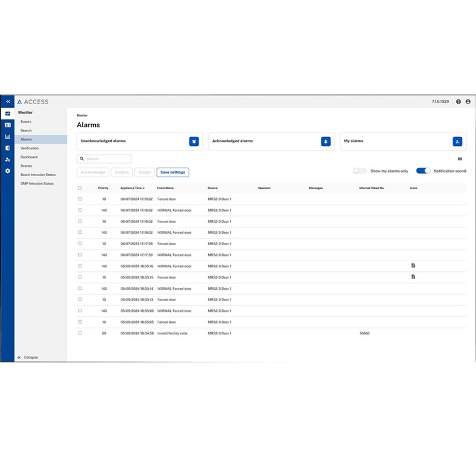
Task: Open the Reports bar chart sidebar icon
Action: 8,136
